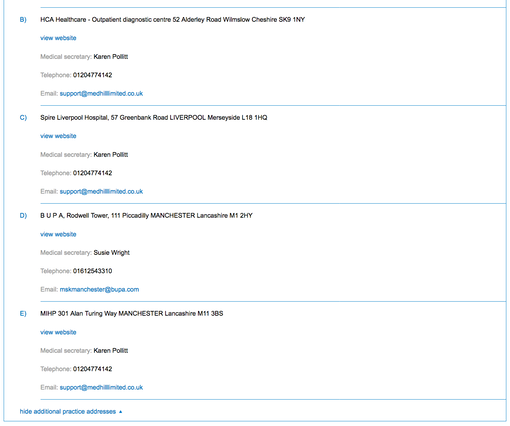Click the small up arrow beside hide addresses
The width and height of the screenshot is (510, 426).
pyautogui.click(x=120, y=412)
